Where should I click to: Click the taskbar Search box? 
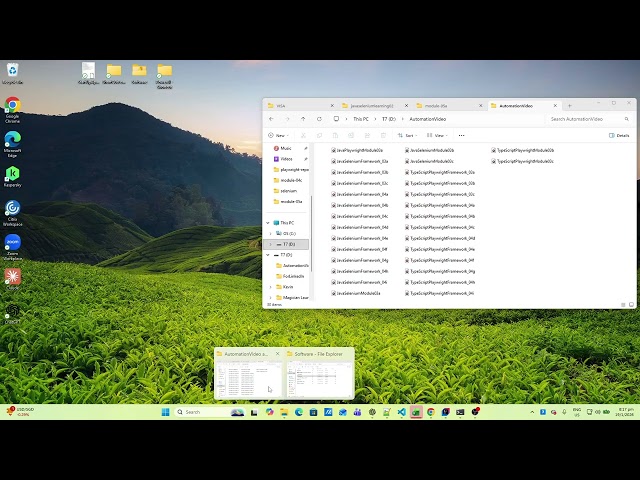click(210, 412)
